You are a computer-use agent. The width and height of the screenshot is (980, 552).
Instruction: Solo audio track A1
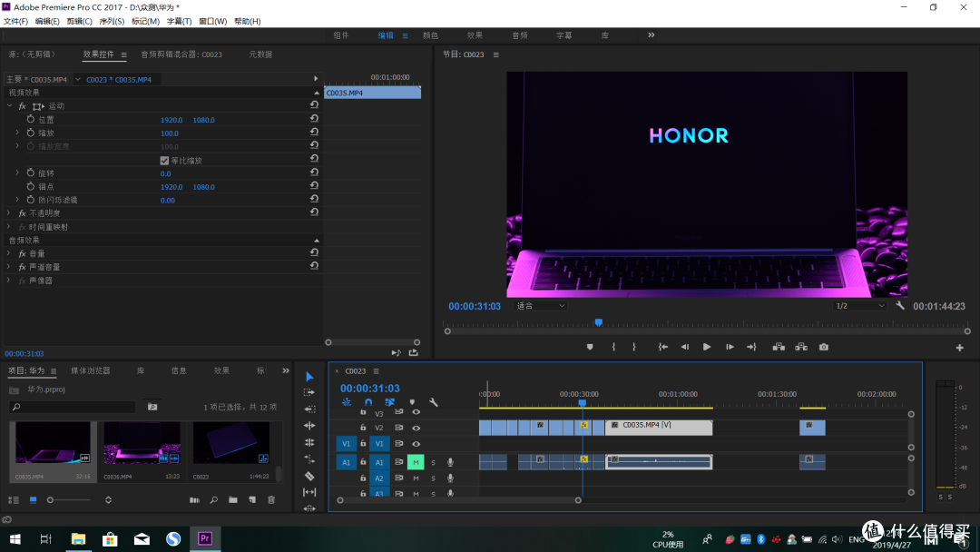[x=433, y=463]
